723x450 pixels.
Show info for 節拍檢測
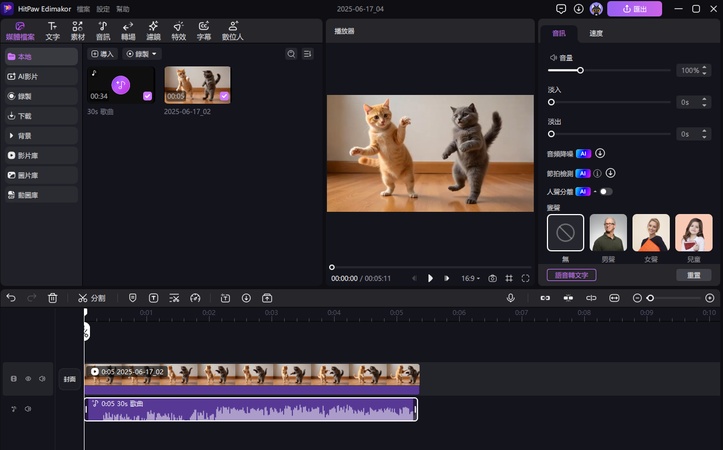tap(597, 173)
